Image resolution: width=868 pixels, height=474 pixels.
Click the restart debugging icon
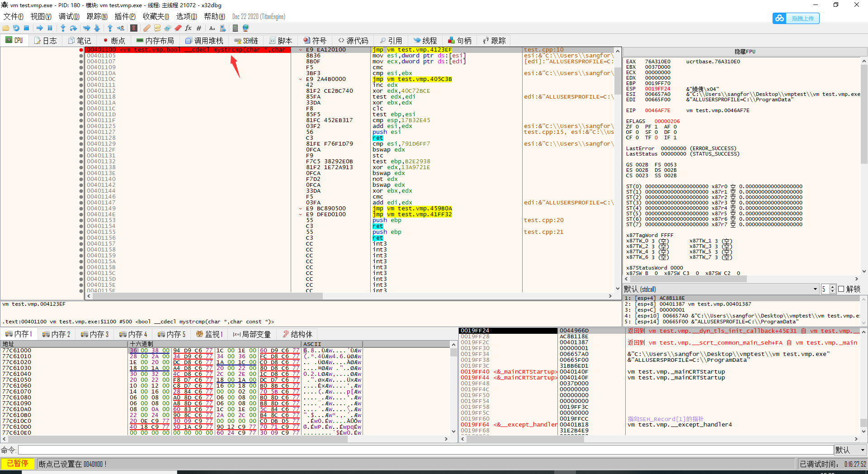pyautogui.click(x=16, y=28)
